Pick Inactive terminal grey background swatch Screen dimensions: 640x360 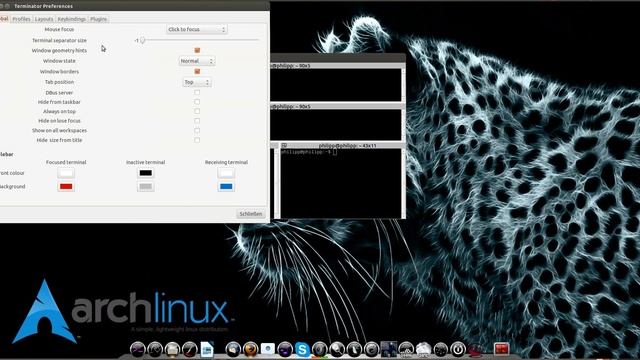tap(146, 187)
